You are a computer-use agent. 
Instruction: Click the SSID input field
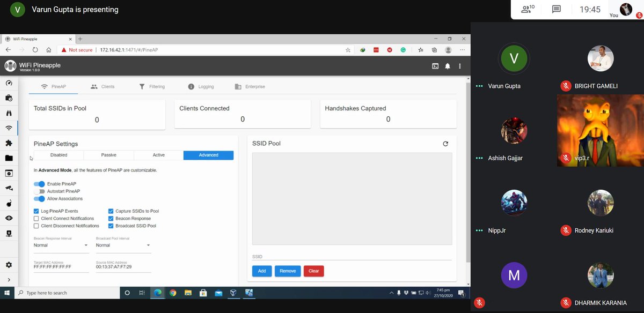[352, 257]
